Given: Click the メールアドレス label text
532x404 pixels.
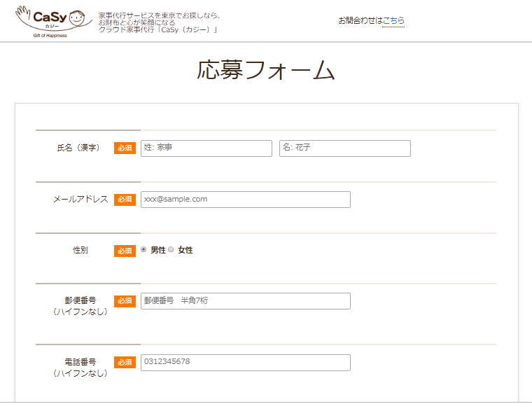Looking at the screenshot, I should [80, 200].
